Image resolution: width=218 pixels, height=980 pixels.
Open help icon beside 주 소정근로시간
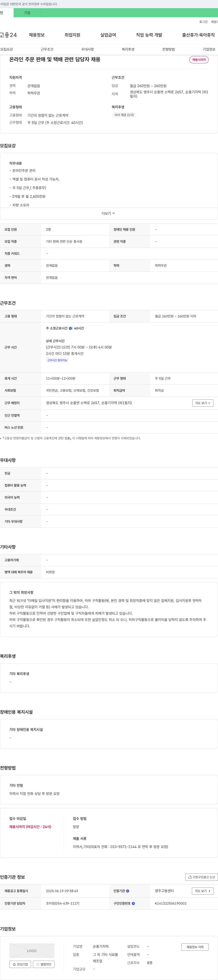click(x=70, y=328)
